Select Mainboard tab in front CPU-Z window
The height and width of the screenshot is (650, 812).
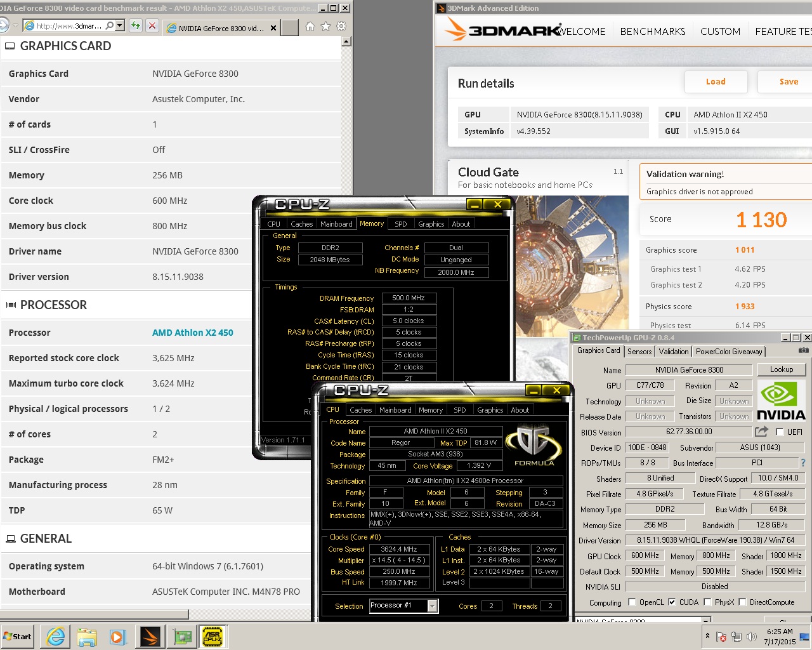tap(395, 410)
